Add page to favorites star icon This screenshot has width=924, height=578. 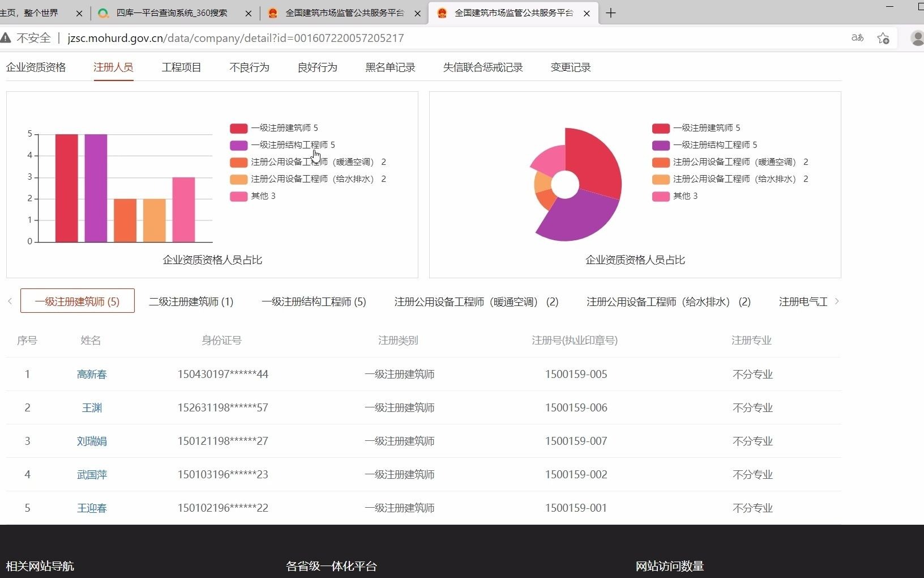[x=883, y=38]
